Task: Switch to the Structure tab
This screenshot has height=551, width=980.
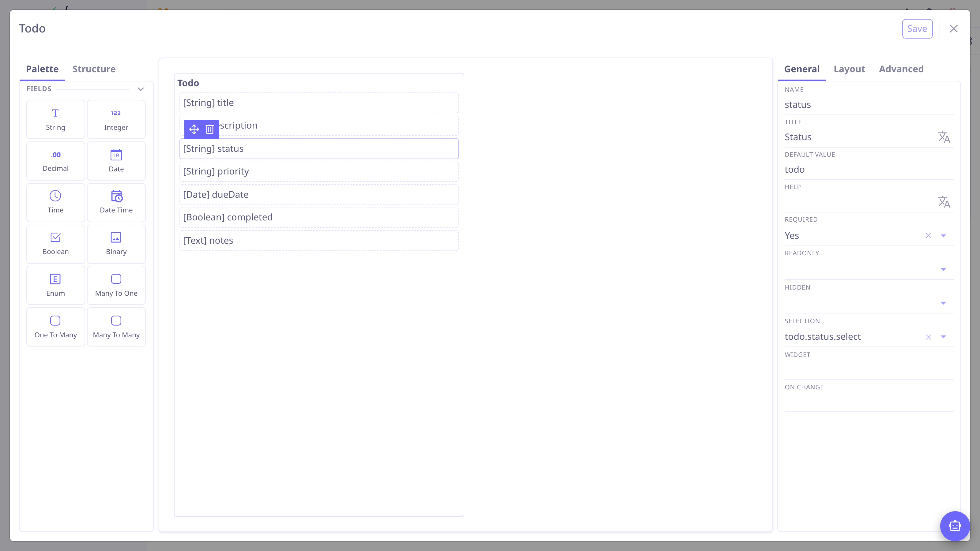Action: tap(94, 69)
